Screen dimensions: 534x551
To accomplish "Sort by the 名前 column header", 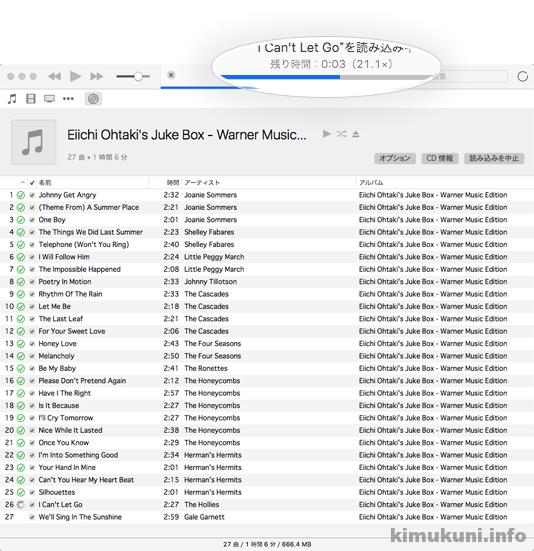I will 45,182.
